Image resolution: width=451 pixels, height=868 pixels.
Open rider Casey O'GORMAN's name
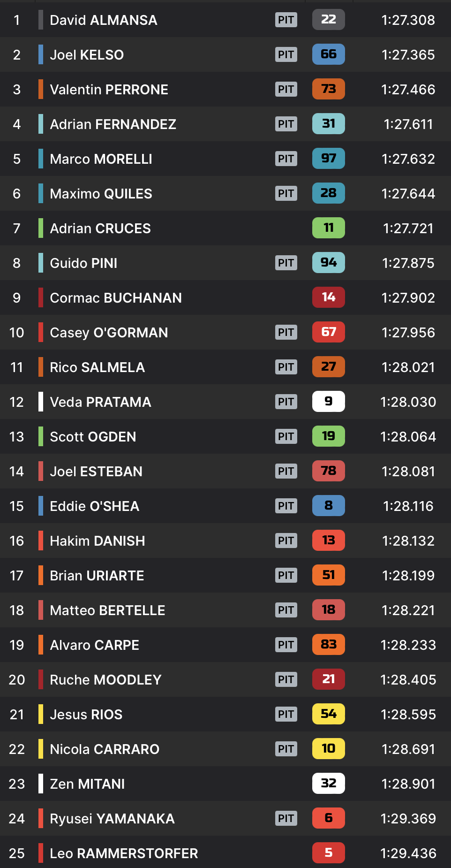point(109,332)
